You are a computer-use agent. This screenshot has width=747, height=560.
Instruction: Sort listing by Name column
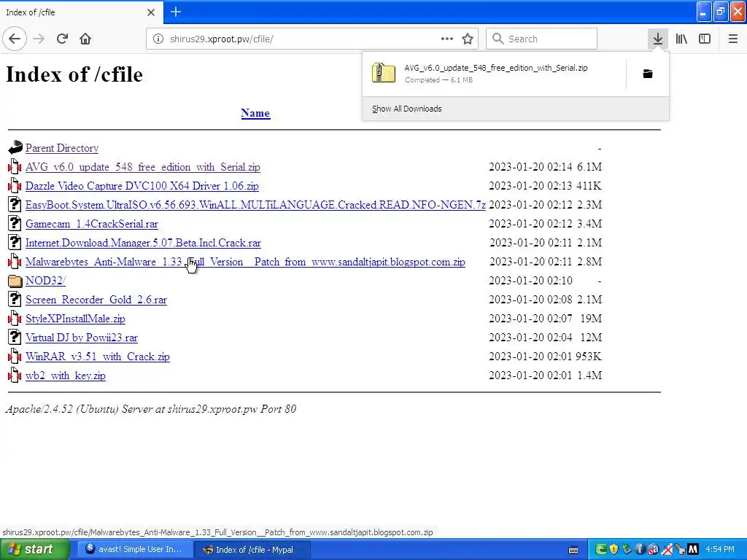(255, 113)
